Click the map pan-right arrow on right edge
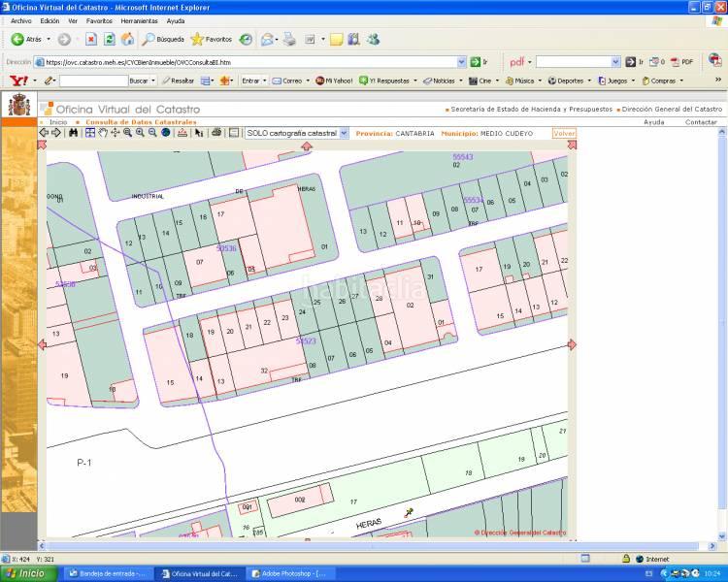The width and height of the screenshot is (728, 582). click(x=572, y=344)
